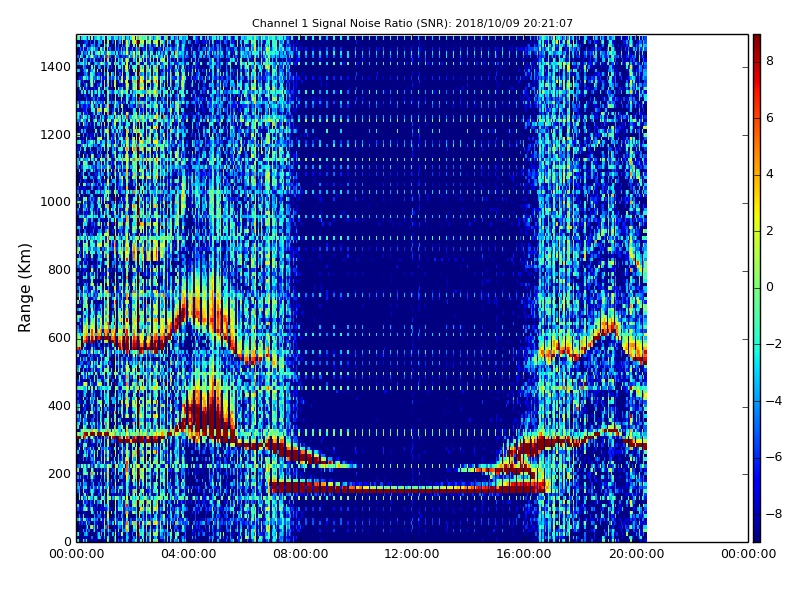Click the colorbar value −2 label
Screen dimensions: 800x600
[774, 344]
